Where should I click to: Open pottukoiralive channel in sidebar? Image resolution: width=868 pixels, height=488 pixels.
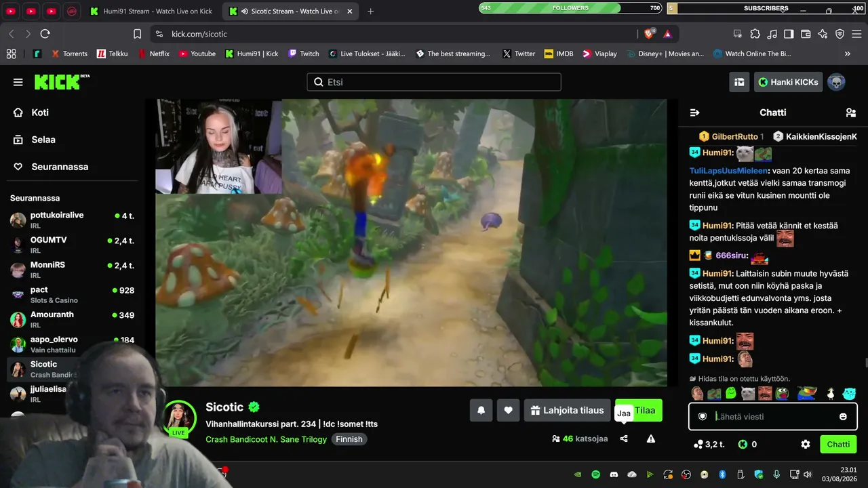[x=72, y=220]
